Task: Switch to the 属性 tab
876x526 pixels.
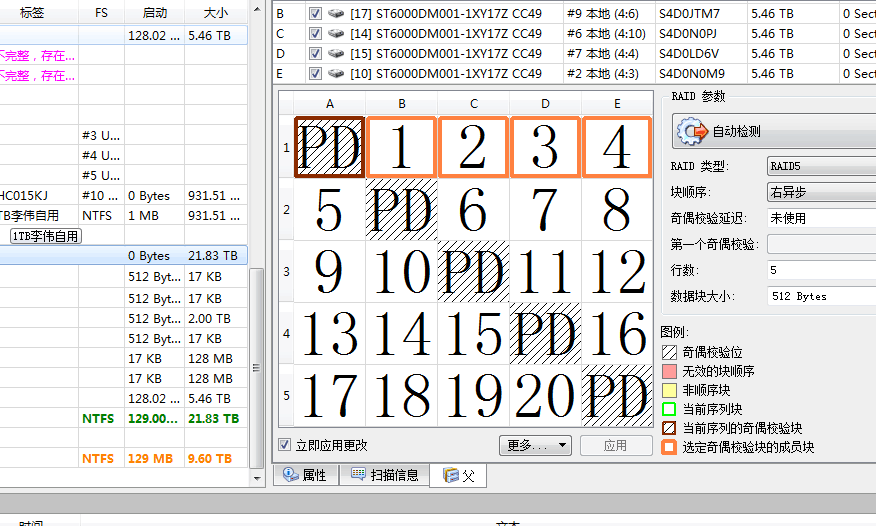Action: (305, 475)
